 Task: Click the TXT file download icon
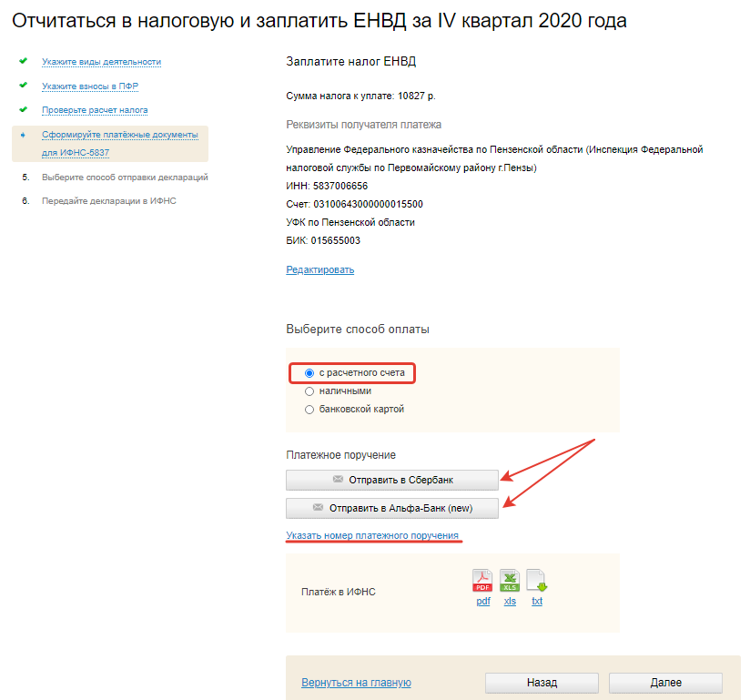coord(537,581)
